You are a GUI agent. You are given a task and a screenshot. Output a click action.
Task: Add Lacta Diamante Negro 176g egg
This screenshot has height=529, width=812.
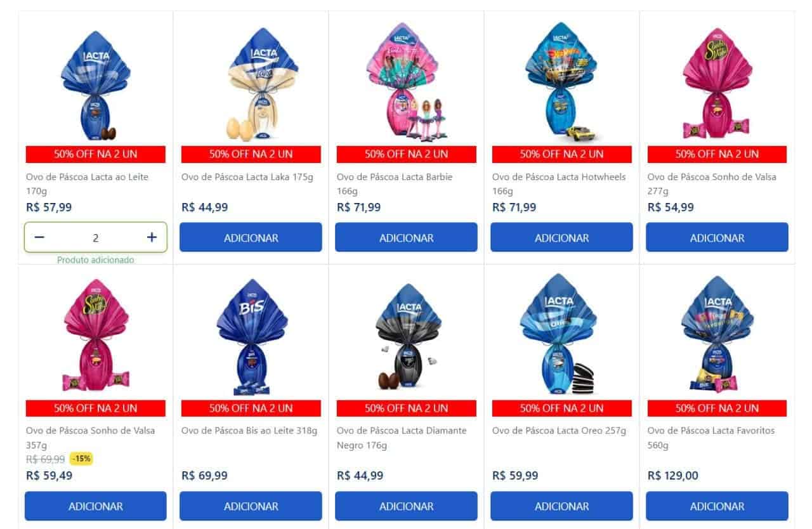point(406,506)
